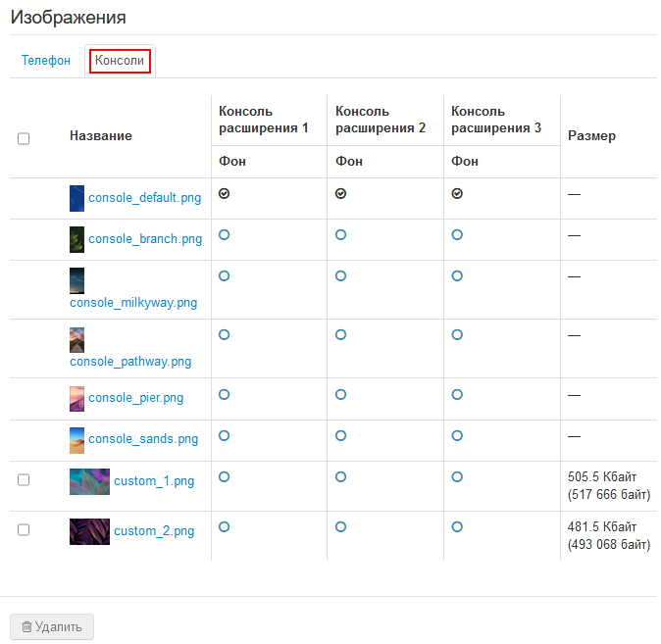This screenshot has width=661, height=644.
Task: Open the custom_2.png thumbnail preview
Action: click(x=89, y=531)
